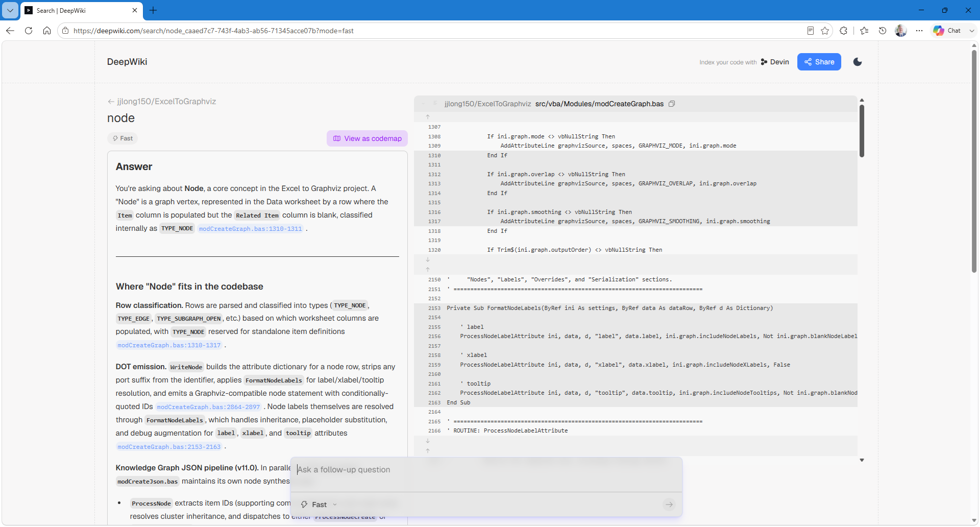The width and height of the screenshot is (980, 527).
Task: Select the Search | DeepWiki tab
Action: [82, 10]
